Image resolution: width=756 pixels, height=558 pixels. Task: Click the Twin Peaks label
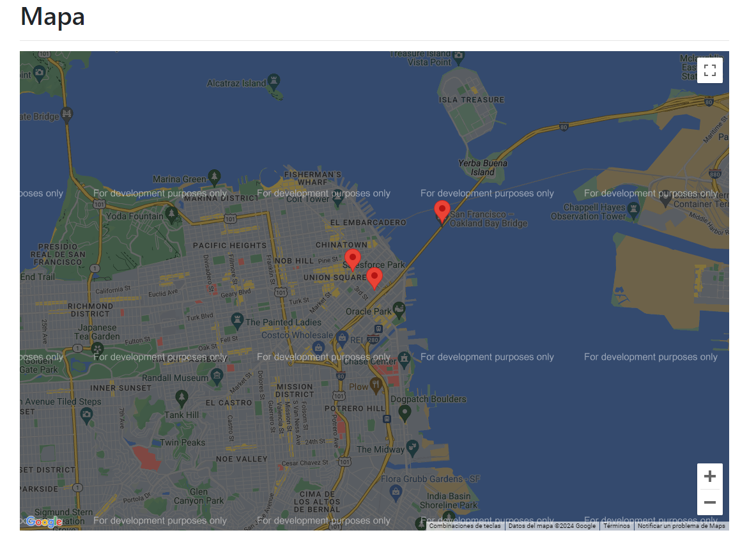(x=182, y=442)
